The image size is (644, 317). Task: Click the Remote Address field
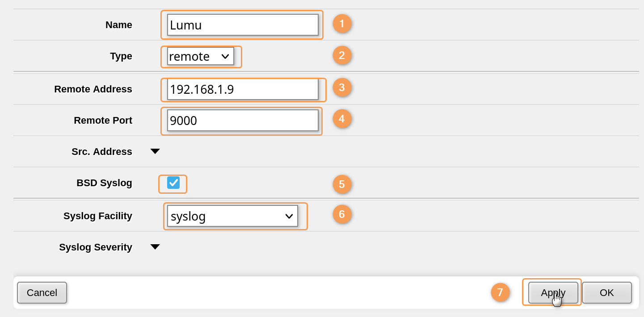pyautogui.click(x=242, y=89)
